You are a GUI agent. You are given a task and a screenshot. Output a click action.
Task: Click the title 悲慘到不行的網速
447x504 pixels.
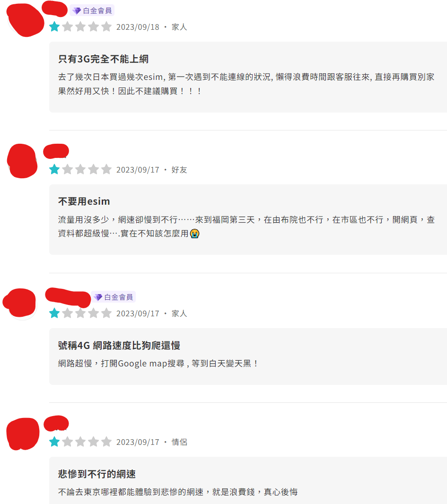(x=97, y=474)
